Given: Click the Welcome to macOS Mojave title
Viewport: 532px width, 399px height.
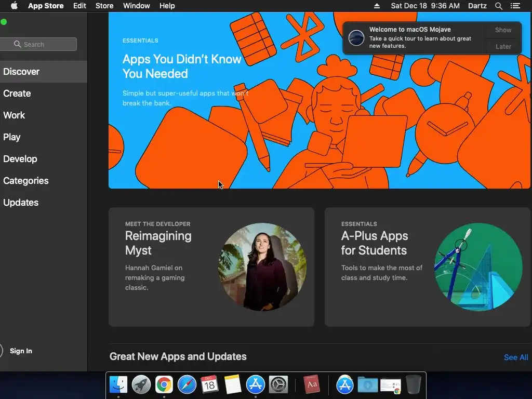Looking at the screenshot, I should pyautogui.click(x=410, y=30).
